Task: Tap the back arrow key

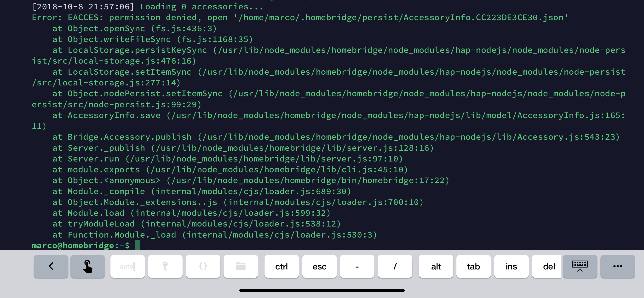Action: click(x=51, y=266)
